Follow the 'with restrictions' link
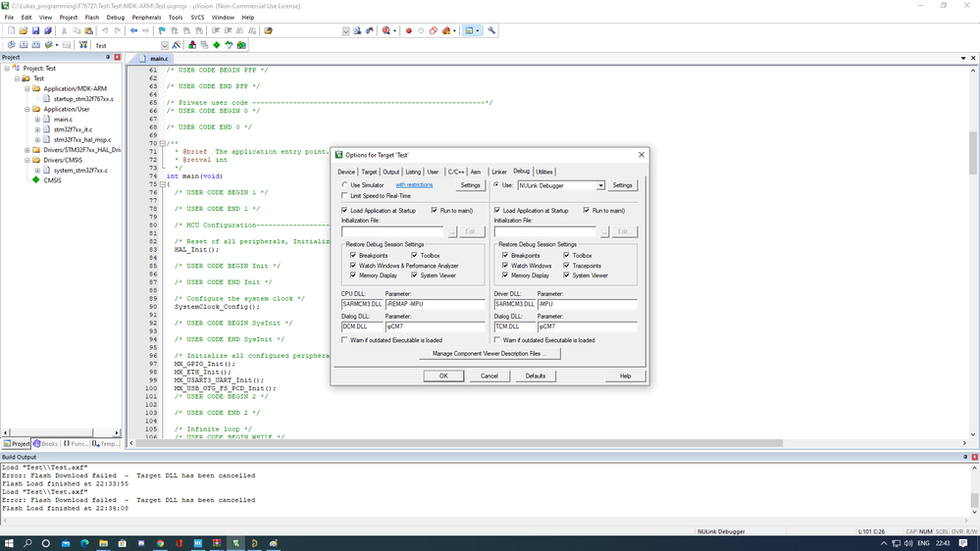980x551 pixels. tap(414, 185)
